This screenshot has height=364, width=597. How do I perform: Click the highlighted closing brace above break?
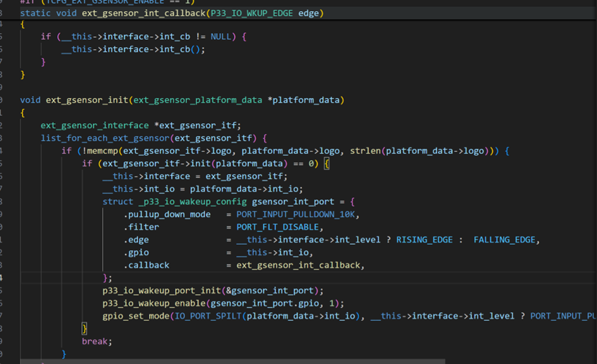84,328
